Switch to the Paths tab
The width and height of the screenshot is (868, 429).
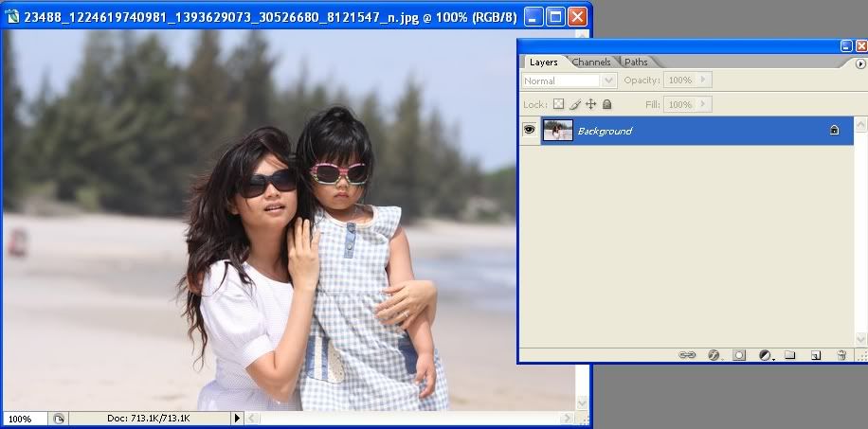pos(636,63)
